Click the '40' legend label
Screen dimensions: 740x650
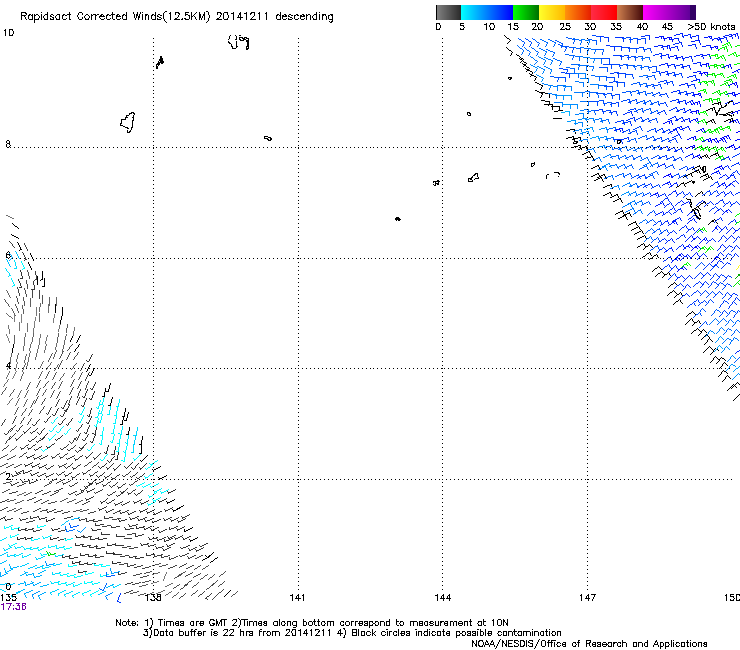642,27
